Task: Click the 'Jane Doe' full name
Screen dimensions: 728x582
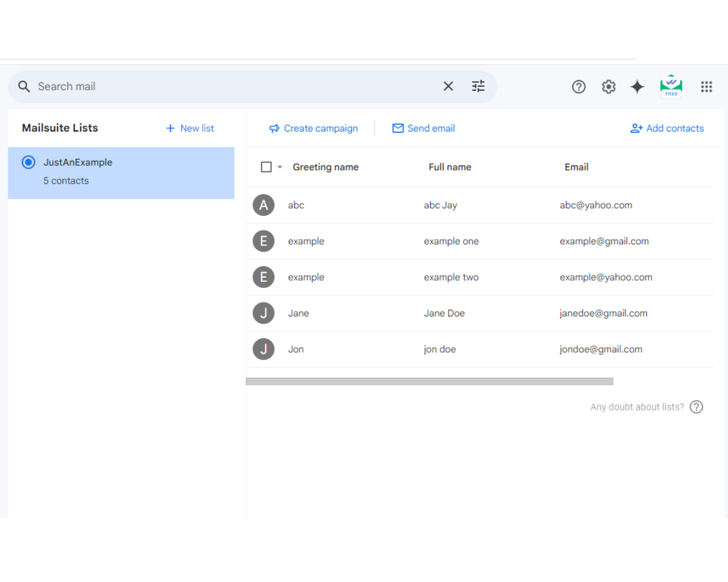Action: [x=445, y=313]
